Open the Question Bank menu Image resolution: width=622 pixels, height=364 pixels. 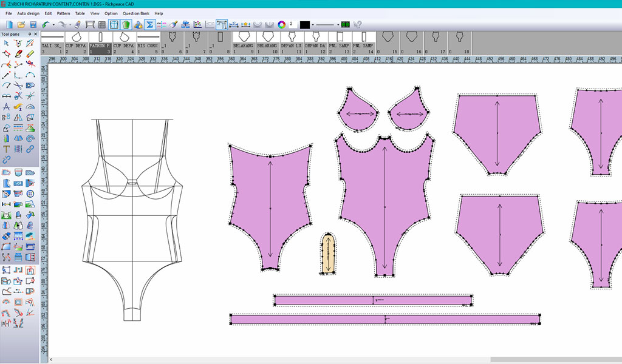click(x=135, y=13)
